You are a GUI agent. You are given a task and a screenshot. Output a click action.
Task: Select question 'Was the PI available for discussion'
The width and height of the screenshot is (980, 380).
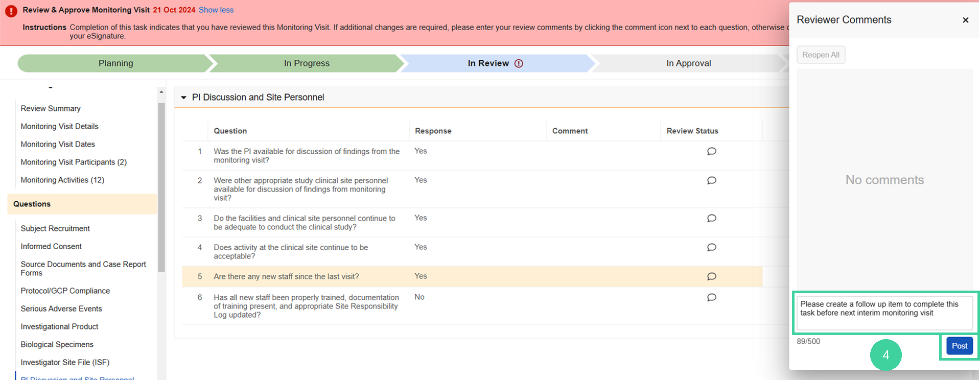[307, 156]
